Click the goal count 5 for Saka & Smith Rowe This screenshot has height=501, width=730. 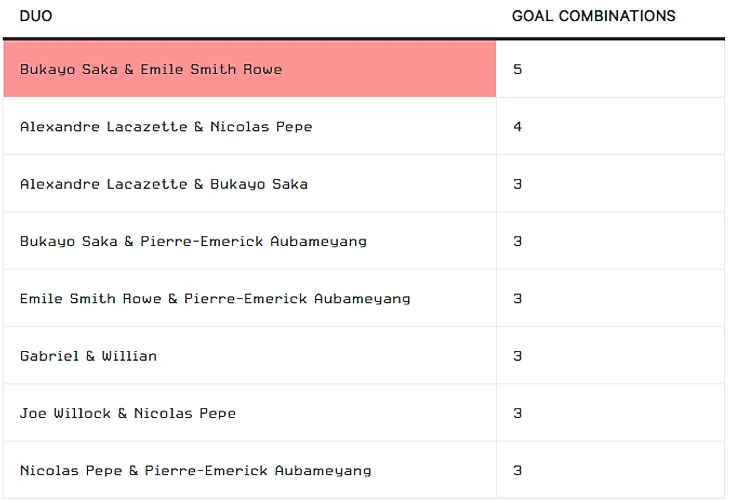[x=517, y=70]
